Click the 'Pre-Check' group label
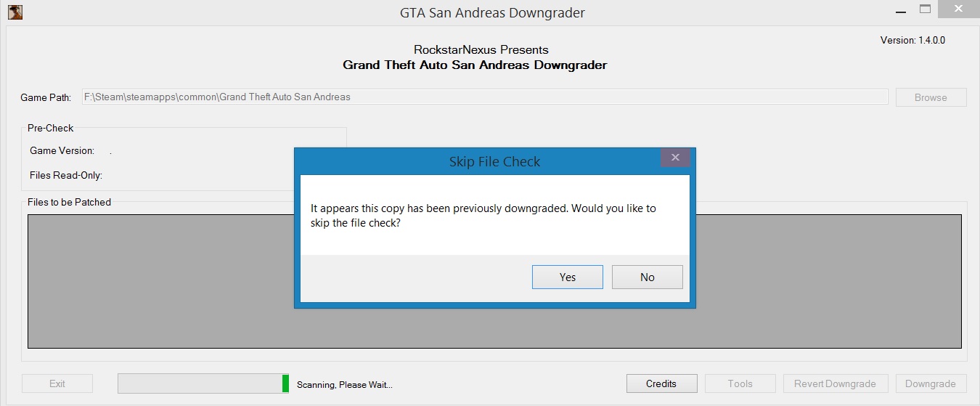This screenshot has width=980, height=406. [x=51, y=128]
